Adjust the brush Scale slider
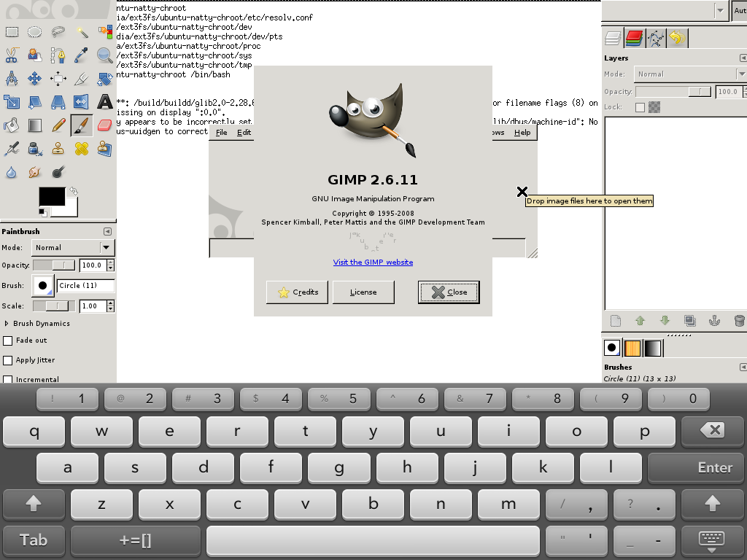747x560 pixels. 54,306
